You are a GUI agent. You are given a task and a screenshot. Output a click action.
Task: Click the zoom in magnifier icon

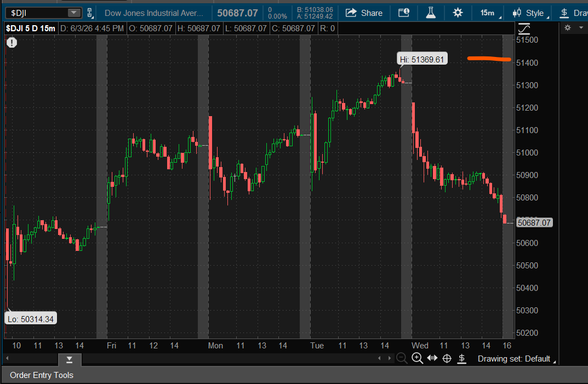coord(417,358)
